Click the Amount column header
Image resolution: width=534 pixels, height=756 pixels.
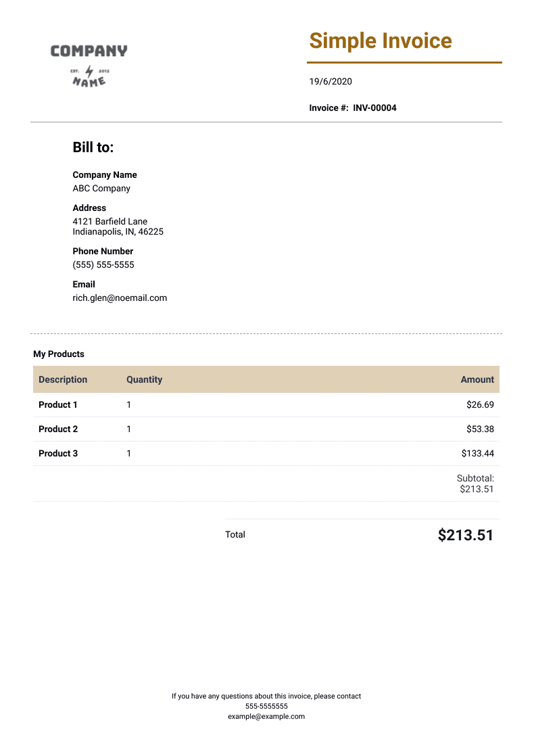pyautogui.click(x=477, y=380)
